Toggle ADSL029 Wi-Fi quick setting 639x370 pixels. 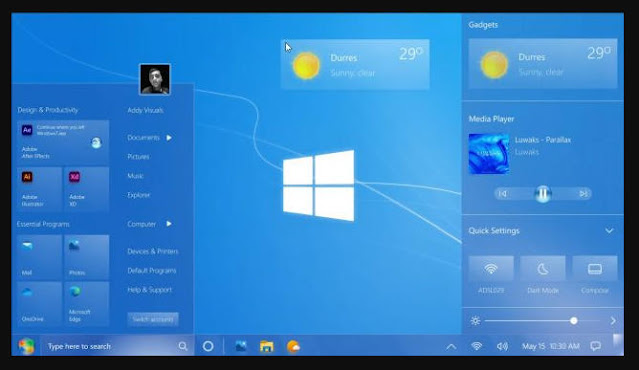(491, 269)
